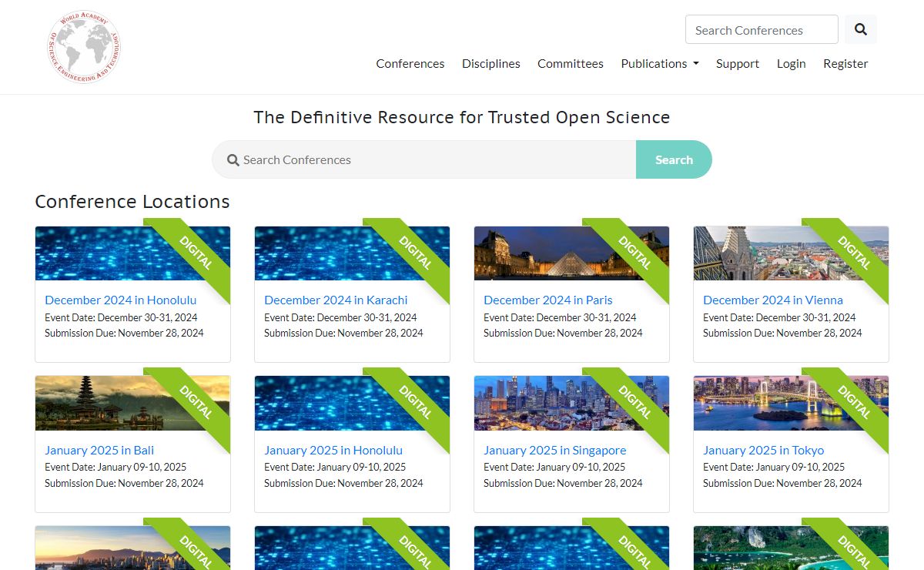This screenshot has width=924, height=570.
Task: Click the Trusted Open Science headline
Action: coord(462,118)
